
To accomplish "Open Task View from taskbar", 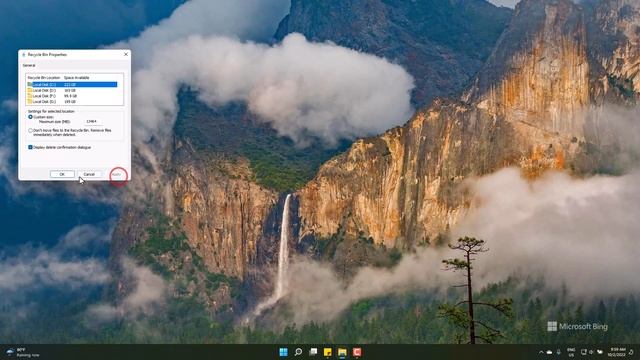I will [313, 352].
